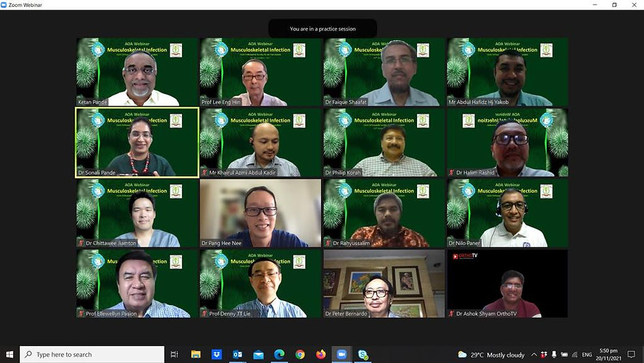Click muted mic icon beside Mr Khairul Azmi
The height and width of the screenshot is (363, 644).
click(204, 172)
